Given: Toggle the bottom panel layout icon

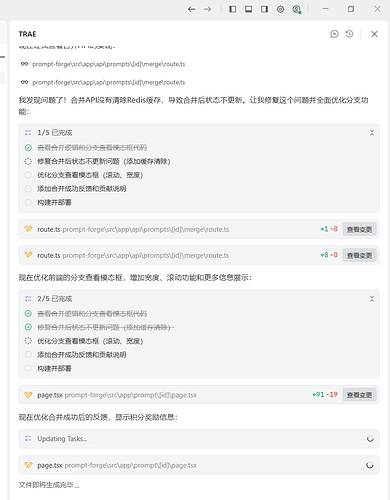Looking at the screenshot, I should coord(249,9).
